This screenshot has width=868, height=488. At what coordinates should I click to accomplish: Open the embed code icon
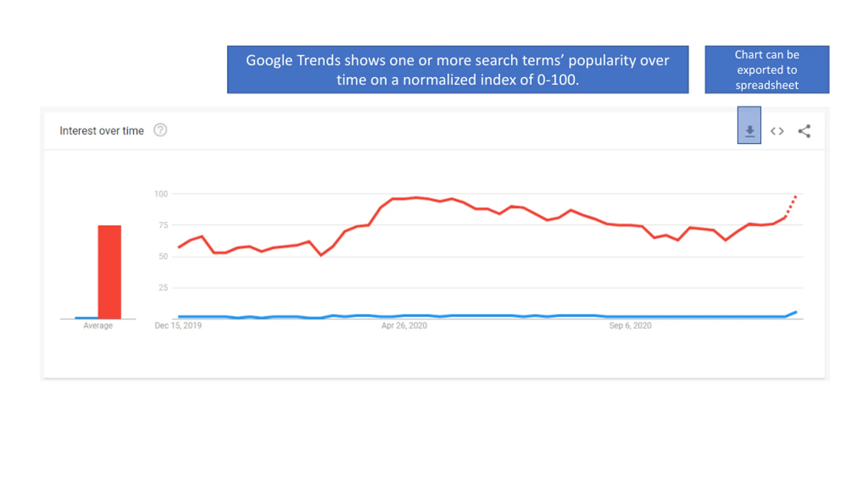[x=777, y=131]
